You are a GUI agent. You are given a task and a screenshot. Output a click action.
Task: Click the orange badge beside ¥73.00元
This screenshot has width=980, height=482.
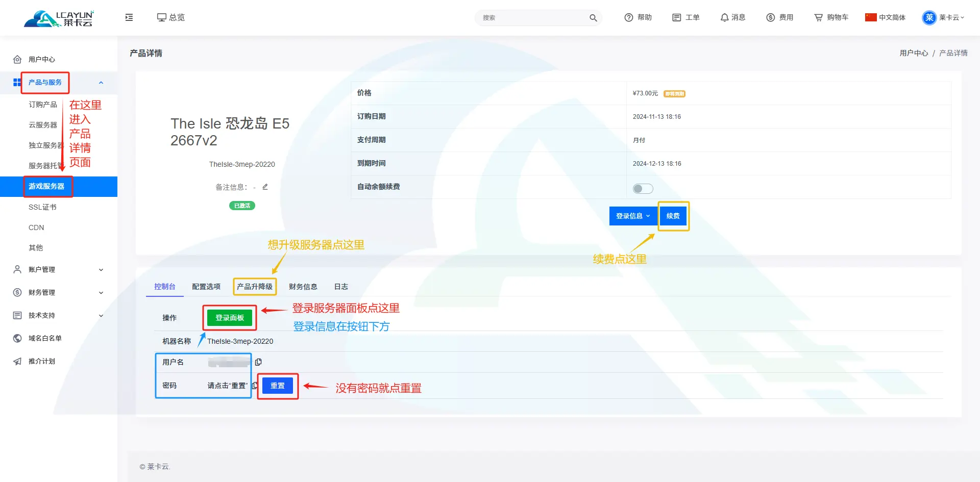coord(674,94)
